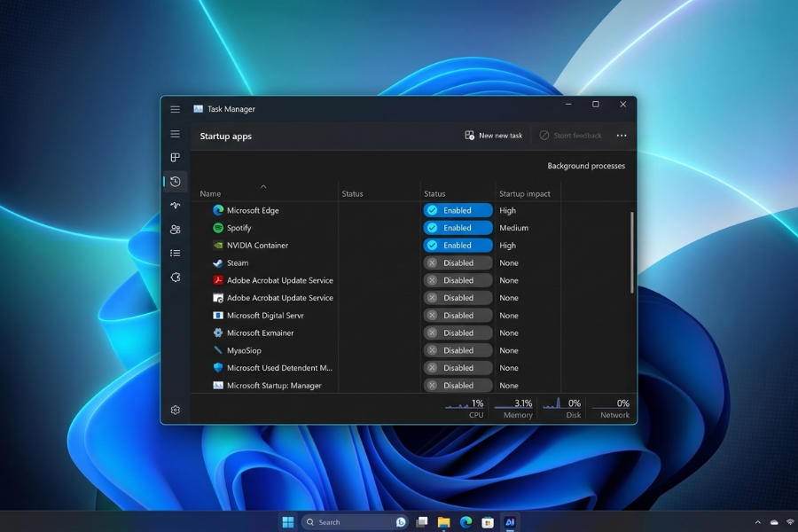Click the green Spotify icon in list

218,228
